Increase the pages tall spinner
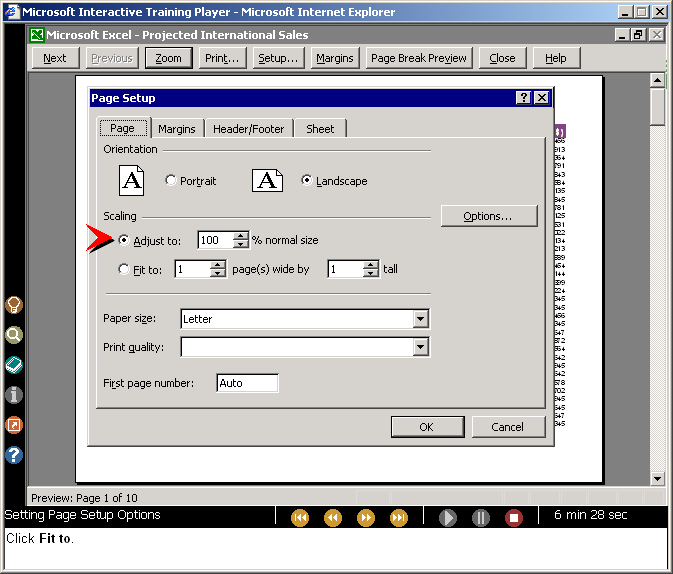 click(x=370, y=265)
